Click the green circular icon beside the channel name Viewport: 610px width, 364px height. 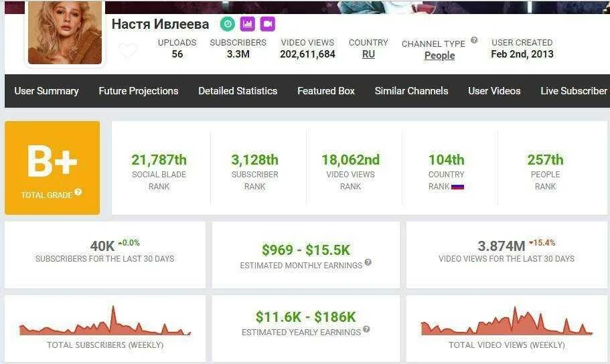tap(228, 24)
